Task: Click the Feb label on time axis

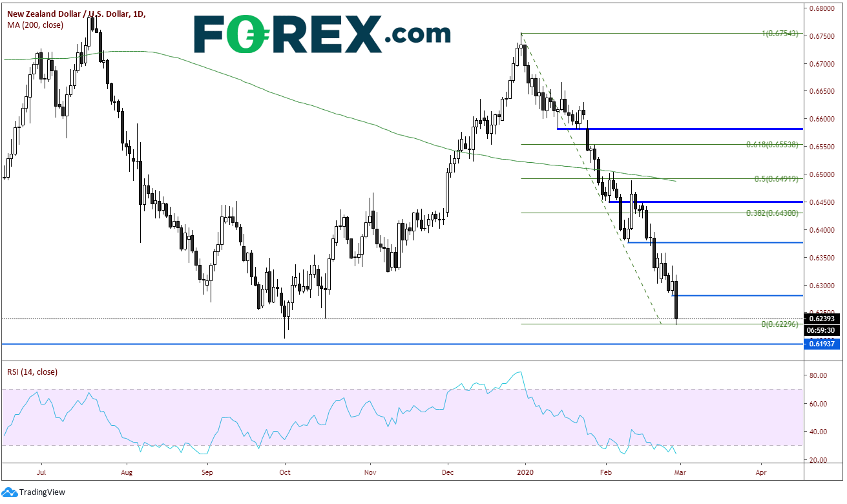Action: (605, 472)
